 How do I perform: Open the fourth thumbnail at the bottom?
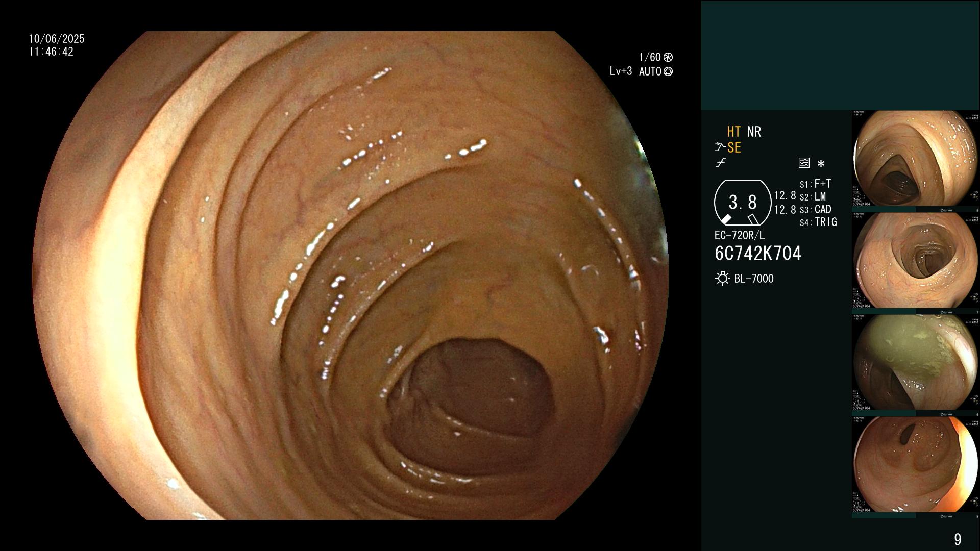916,464
